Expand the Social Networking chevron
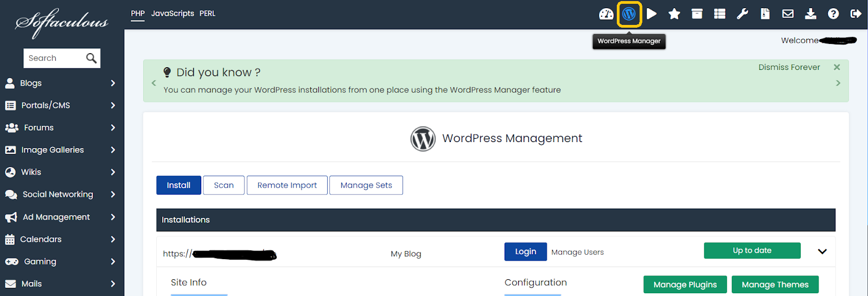Viewport: 868px width, 296px height. tap(113, 194)
